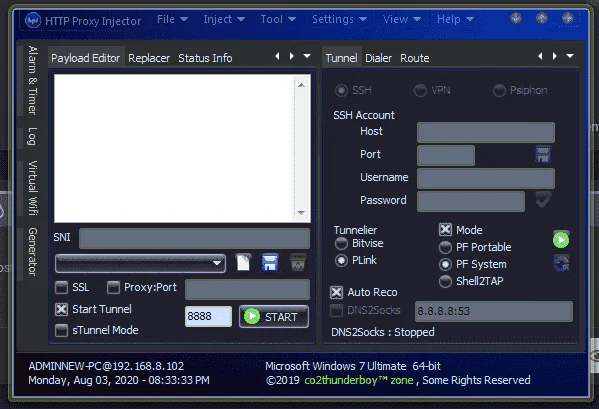The width and height of the screenshot is (599, 409).
Task: Enable the DNS2Socks checkbox
Action: (x=337, y=310)
